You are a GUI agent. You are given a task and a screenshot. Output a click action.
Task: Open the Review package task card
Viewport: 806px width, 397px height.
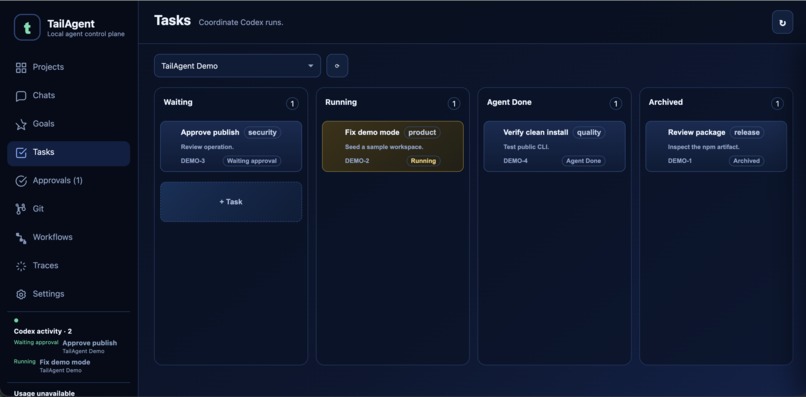pos(716,146)
